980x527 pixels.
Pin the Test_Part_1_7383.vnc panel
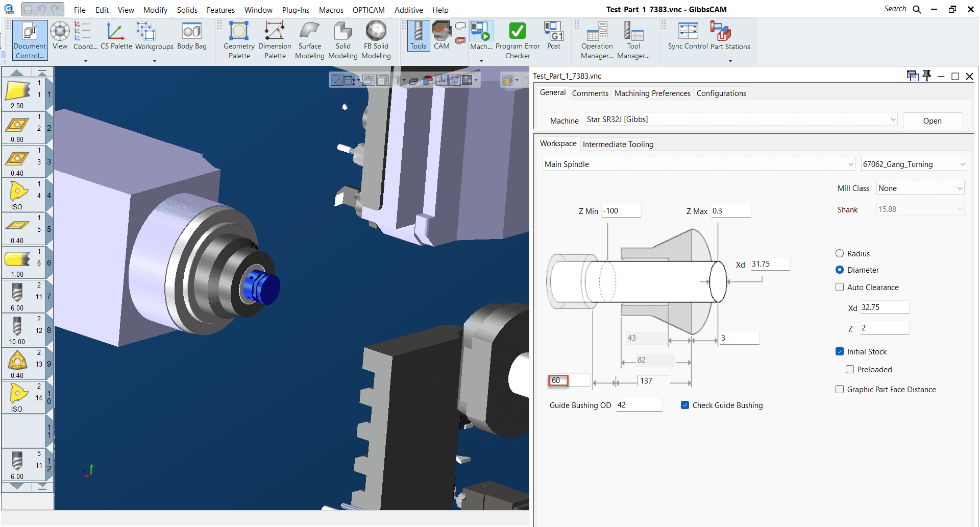pos(927,76)
